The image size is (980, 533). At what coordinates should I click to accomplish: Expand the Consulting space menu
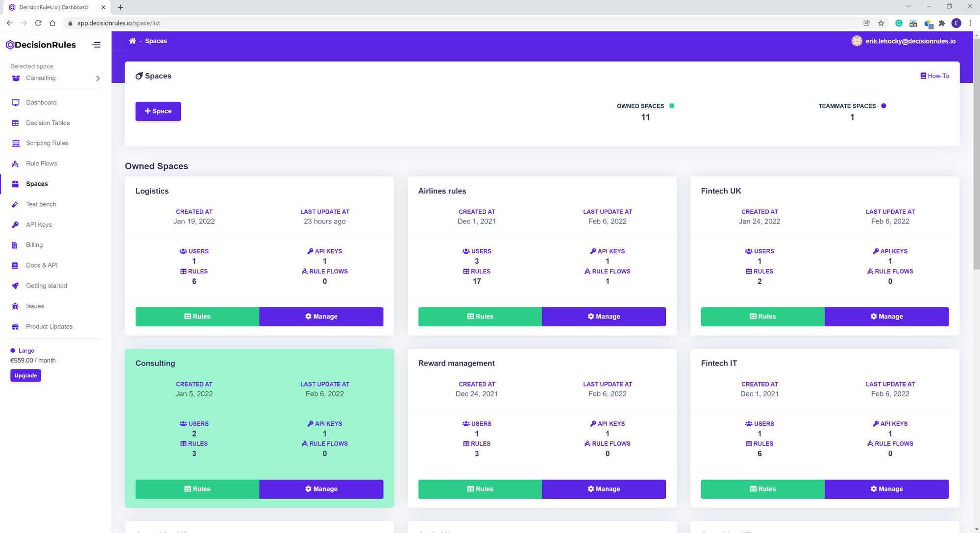pos(97,78)
